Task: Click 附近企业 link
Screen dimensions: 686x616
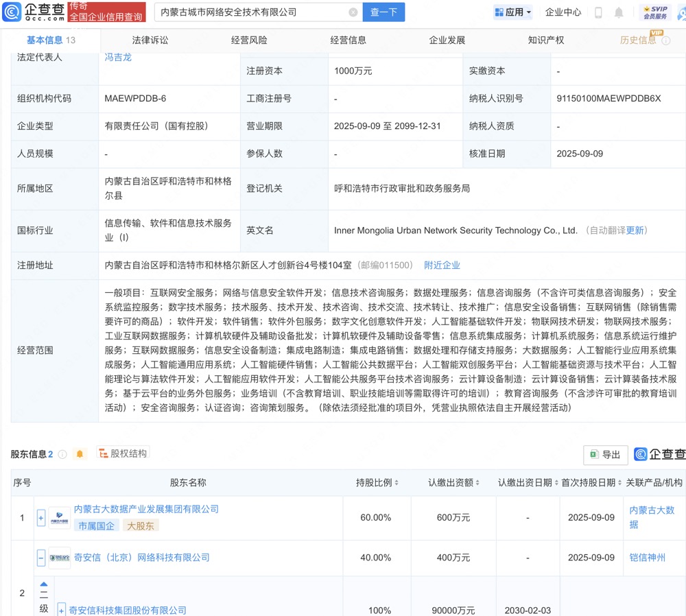Action: 442,265
